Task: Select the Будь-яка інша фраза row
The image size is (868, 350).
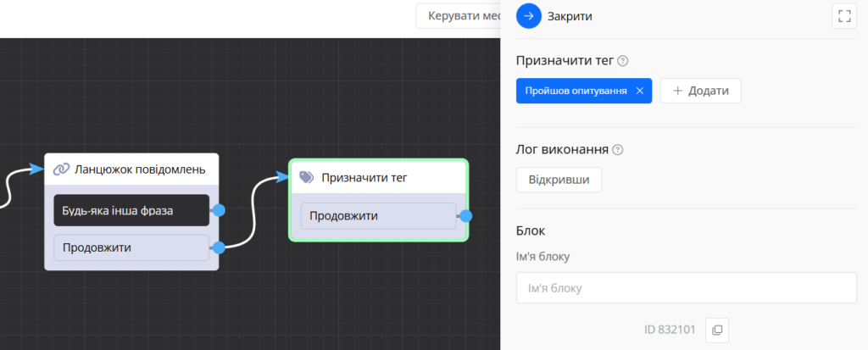Action: pos(131,210)
